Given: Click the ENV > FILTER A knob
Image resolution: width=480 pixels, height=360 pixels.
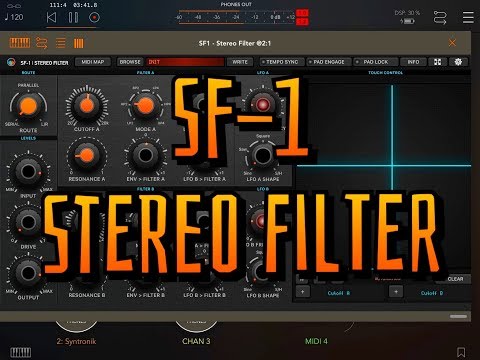Looking at the screenshot, I should point(145,155).
